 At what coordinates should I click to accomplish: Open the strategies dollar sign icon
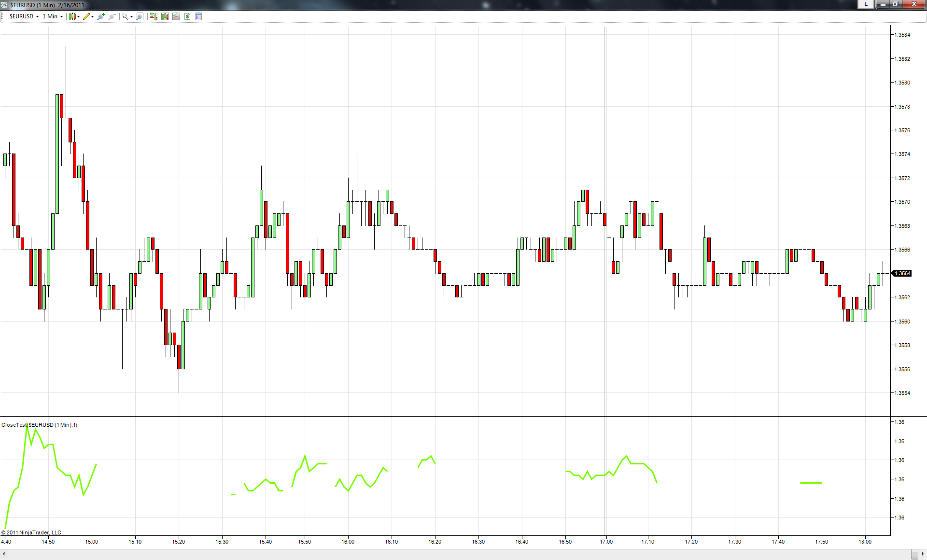[x=187, y=16]
